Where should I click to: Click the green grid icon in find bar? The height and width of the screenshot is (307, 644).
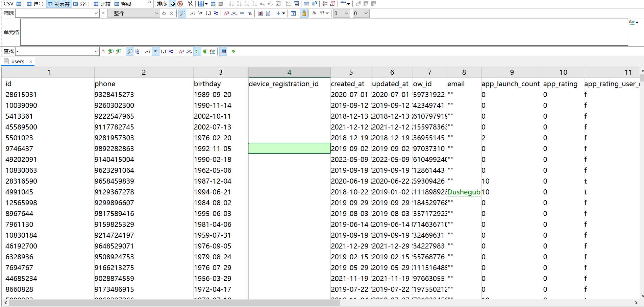point(205,51)
